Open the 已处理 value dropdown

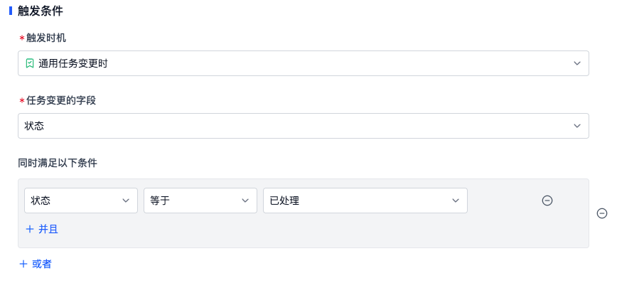pos(365,201)
